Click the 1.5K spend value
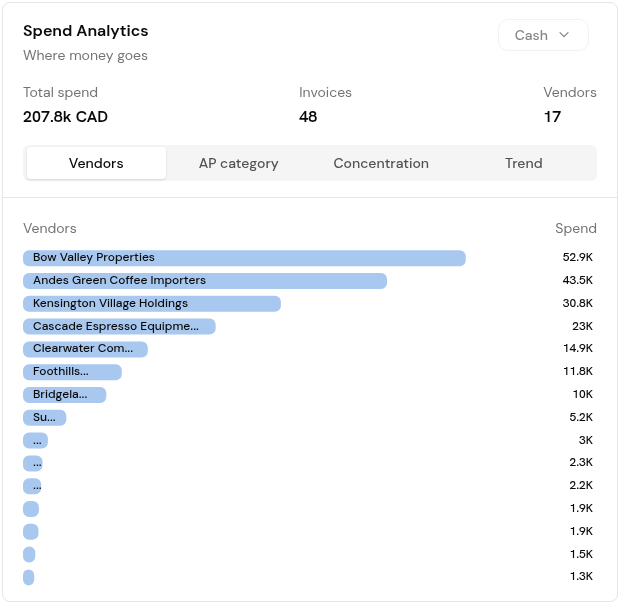The height and width of the screenshot is (604, 620). (581, 554)
